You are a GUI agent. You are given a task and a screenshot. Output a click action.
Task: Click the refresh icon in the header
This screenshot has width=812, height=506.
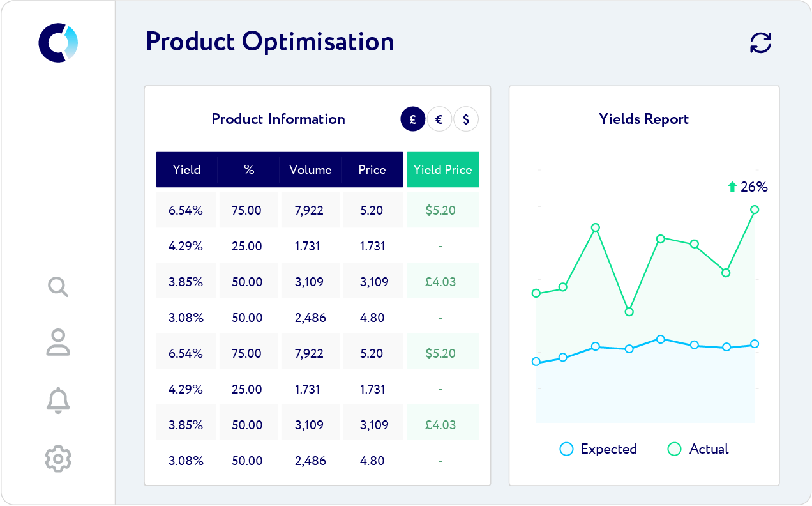760,43
